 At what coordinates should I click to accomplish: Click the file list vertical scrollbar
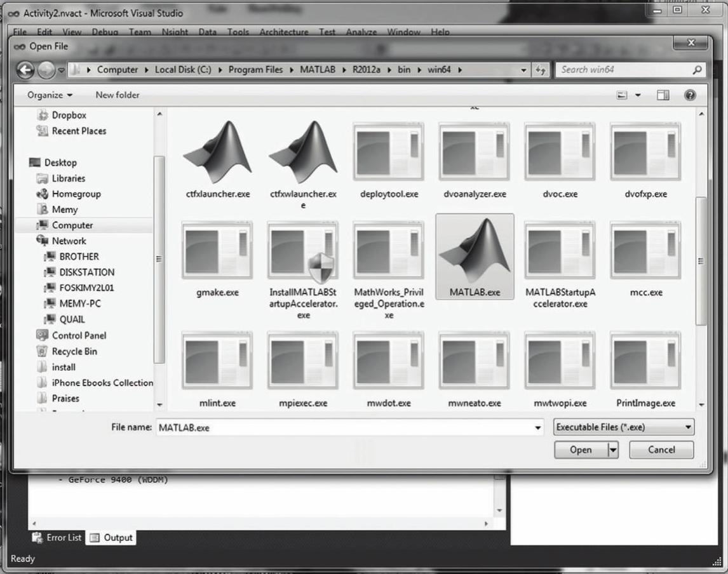pos(701,260)
